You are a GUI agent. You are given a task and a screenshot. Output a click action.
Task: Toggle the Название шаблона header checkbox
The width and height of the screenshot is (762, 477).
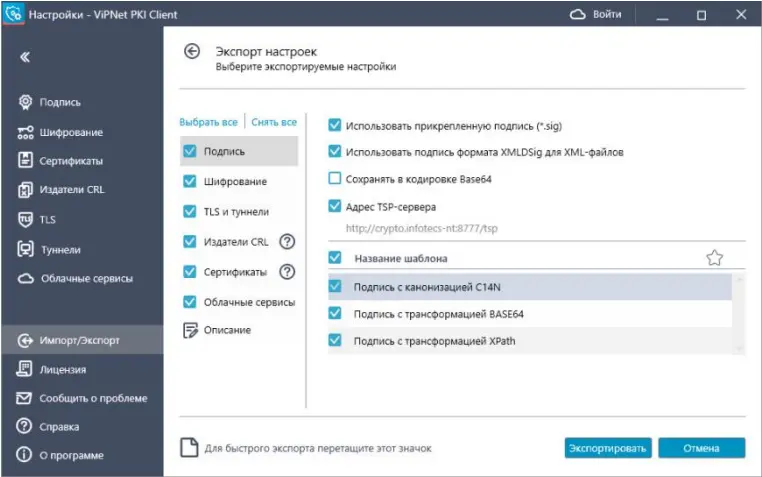pos(335,257)
